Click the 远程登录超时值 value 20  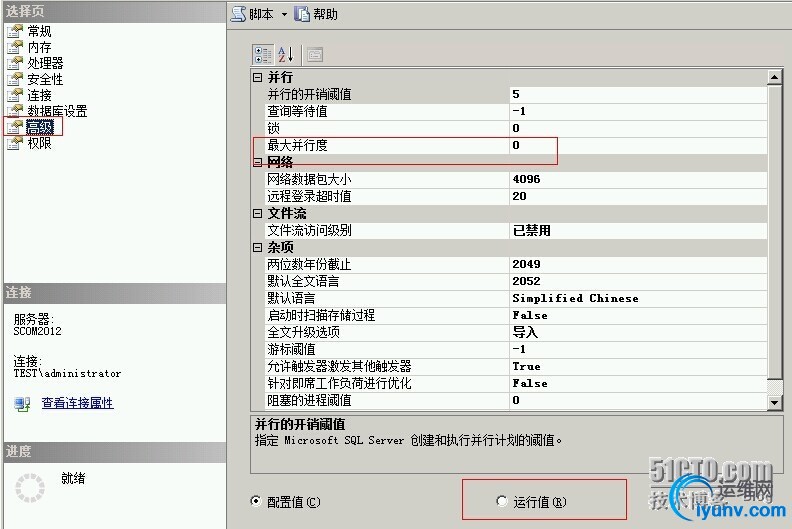click(638, 196)
